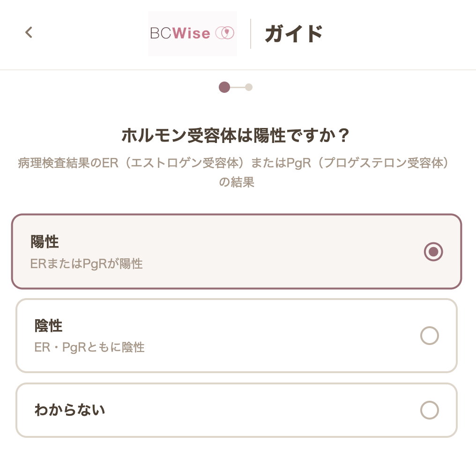
Task: Click empty middle area of わからない card
Action: pyautogui.click(x=262, y=410)
